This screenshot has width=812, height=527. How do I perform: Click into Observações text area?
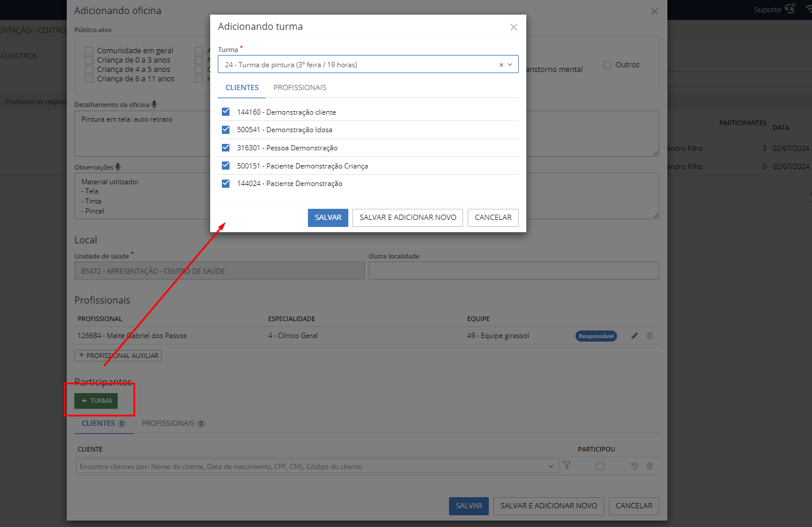pos(366,196)
